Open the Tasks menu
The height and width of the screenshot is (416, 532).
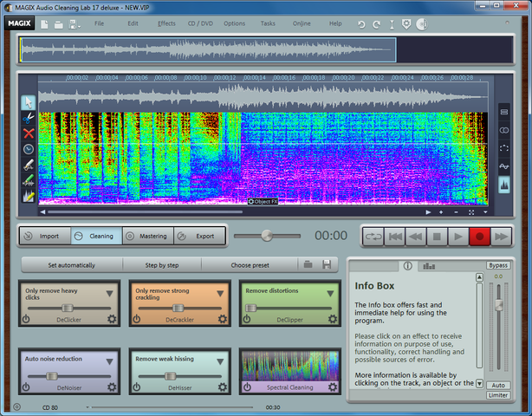click(268, 23)
